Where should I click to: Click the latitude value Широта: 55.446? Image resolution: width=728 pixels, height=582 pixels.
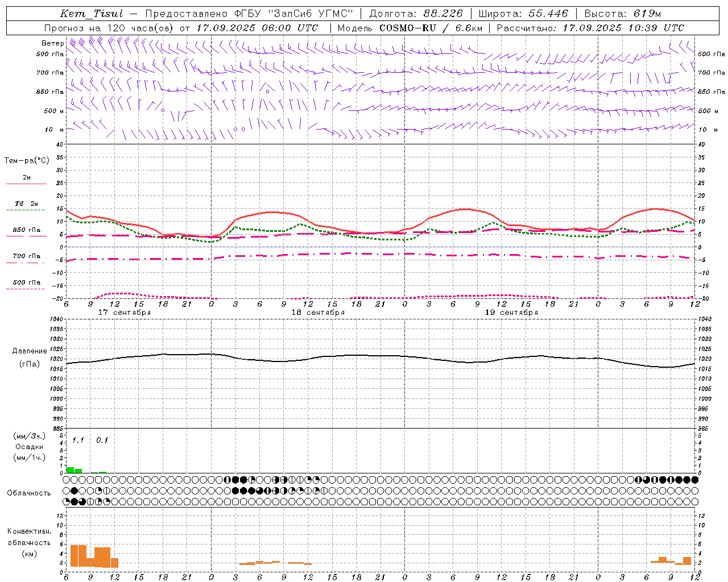523,14
